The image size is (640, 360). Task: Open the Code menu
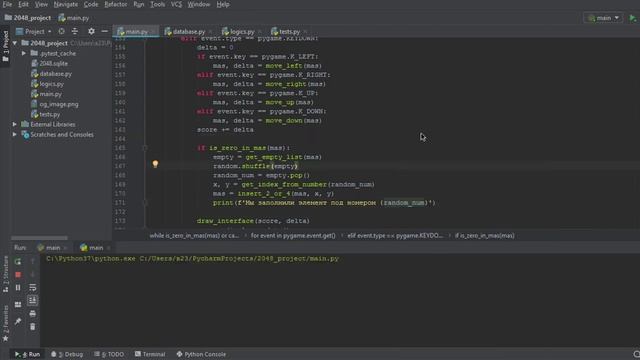coord(91,4)
